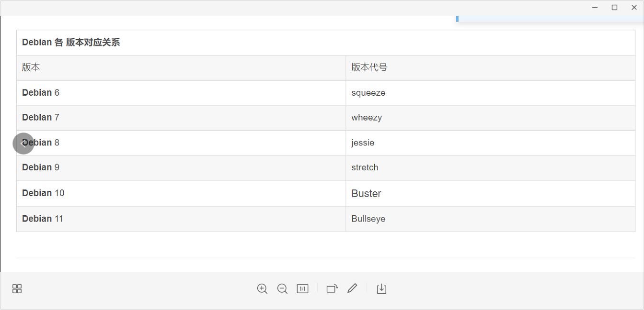This screenshot has height=310, width=644.
Task: Select the "jessie" codename cell
Action: (491, 143)
